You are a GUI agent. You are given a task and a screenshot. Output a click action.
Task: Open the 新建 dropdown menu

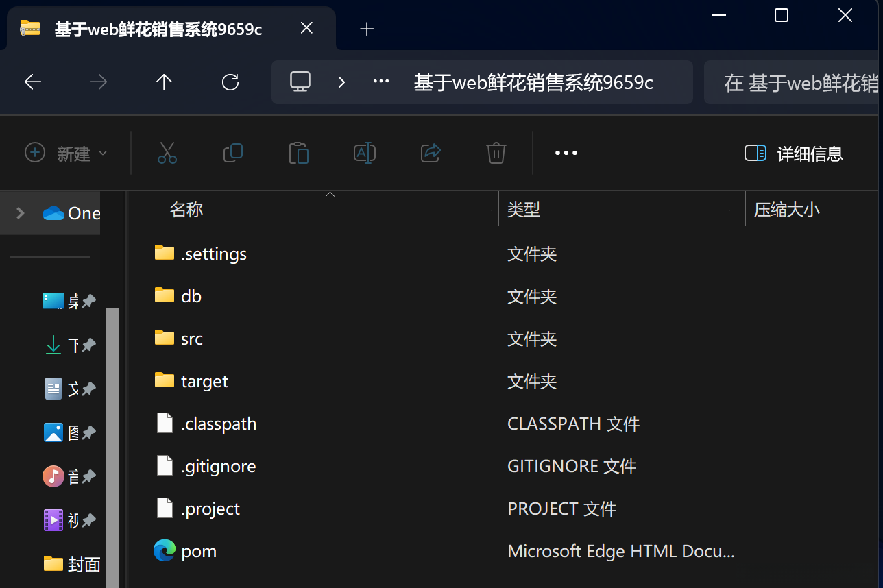pyautogui.click(x=66, y=154)
